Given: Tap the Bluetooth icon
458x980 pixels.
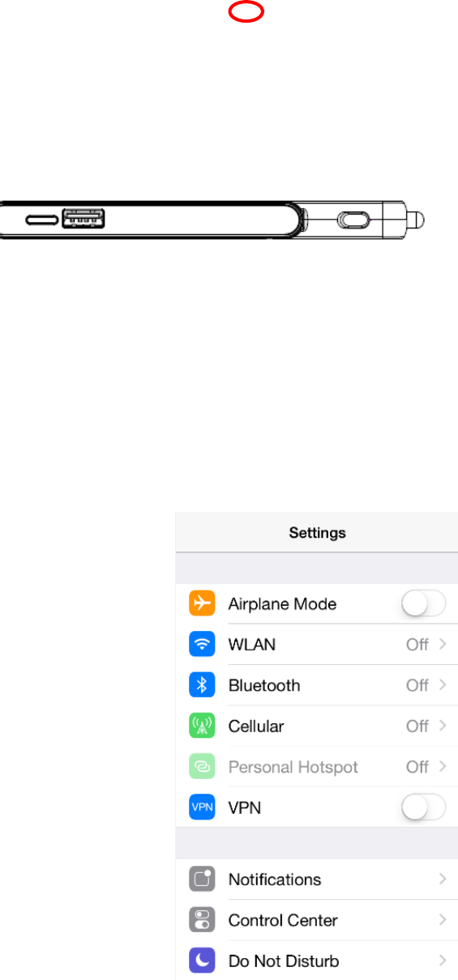Looking at the screenshot, I should tap(201, 685).
